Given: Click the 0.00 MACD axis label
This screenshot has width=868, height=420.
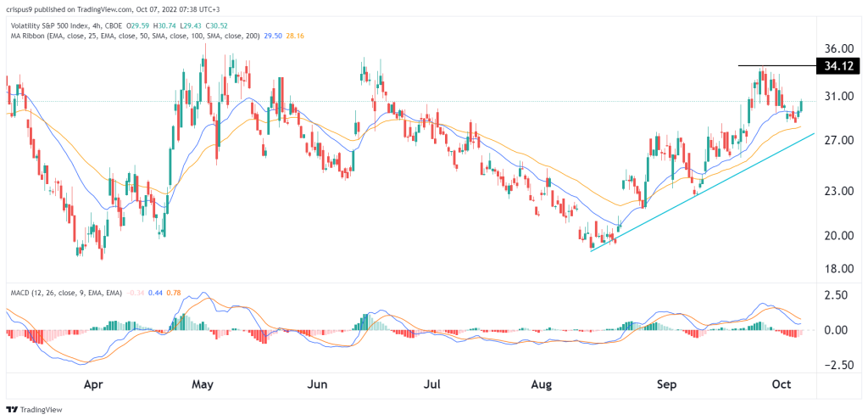Looking at the screenshot, I should coord(837,330).
